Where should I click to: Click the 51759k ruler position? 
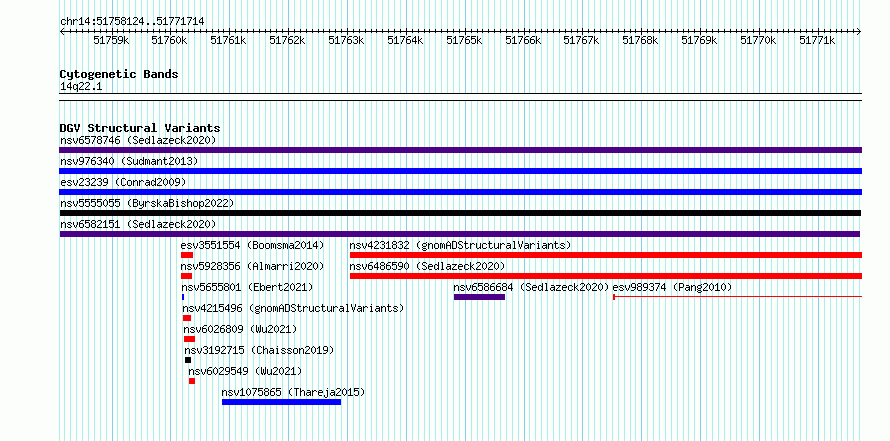(x=111, y=40)
